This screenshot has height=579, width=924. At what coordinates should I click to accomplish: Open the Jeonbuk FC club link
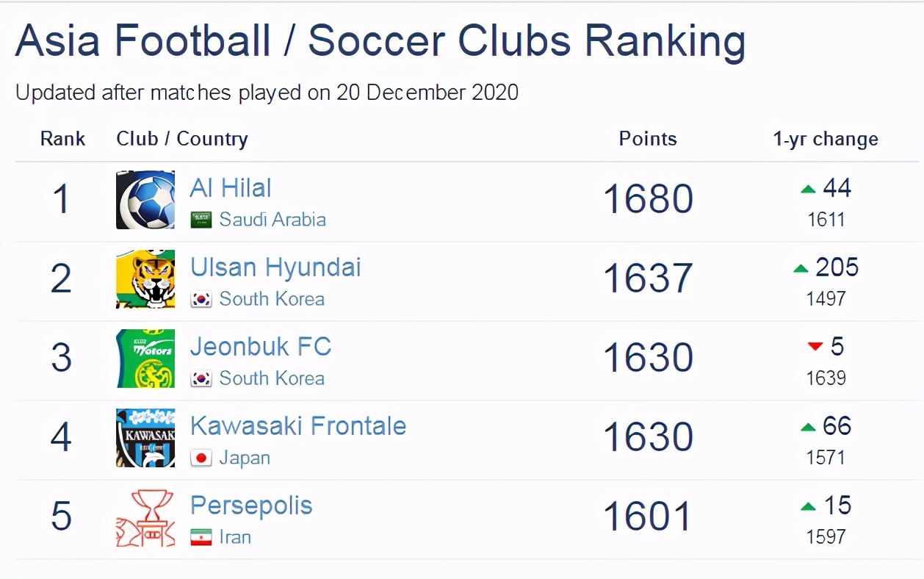click(x=261, y=347)
